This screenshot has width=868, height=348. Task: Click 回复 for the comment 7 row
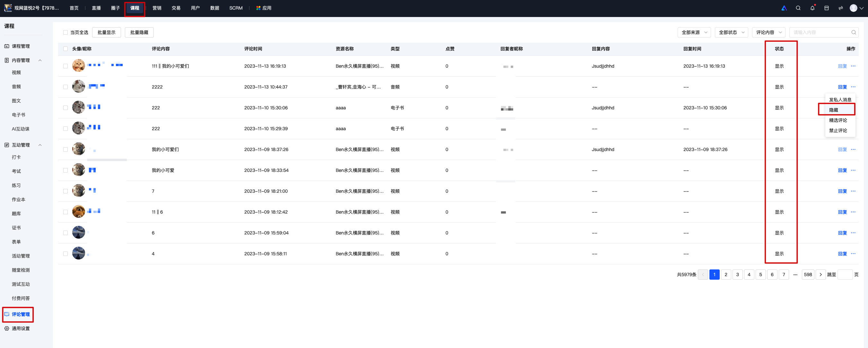[x=842, y=191]
